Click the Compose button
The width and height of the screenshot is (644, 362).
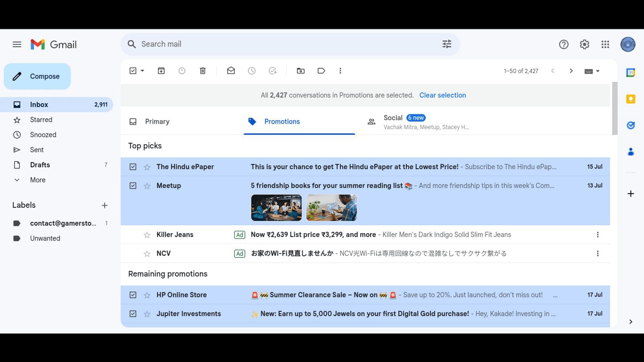click(x=37, y=76)
